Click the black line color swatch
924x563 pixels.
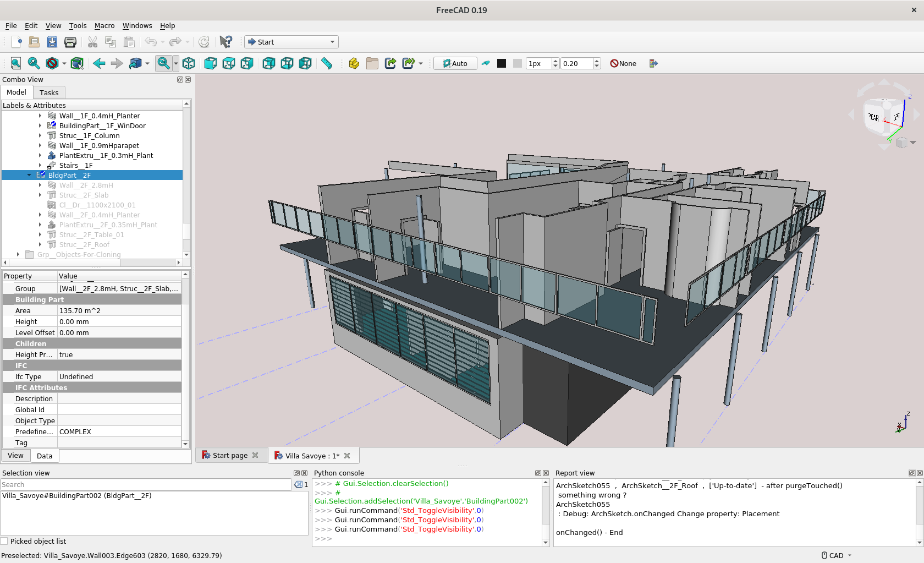point(502,63)
